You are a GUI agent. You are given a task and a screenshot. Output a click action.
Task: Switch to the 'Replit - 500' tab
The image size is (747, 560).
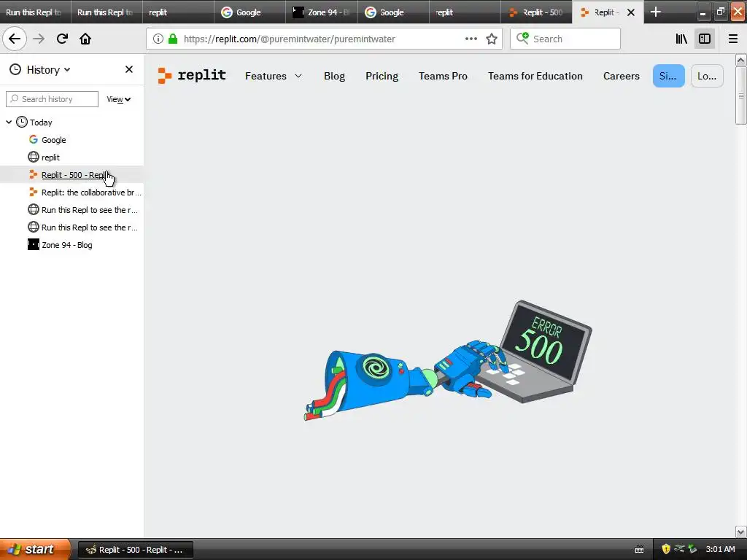(536, 12)
